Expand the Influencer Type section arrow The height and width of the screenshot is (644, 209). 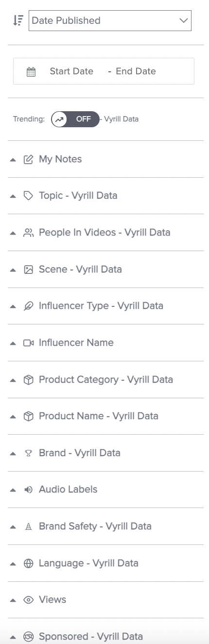click(13, 306)
